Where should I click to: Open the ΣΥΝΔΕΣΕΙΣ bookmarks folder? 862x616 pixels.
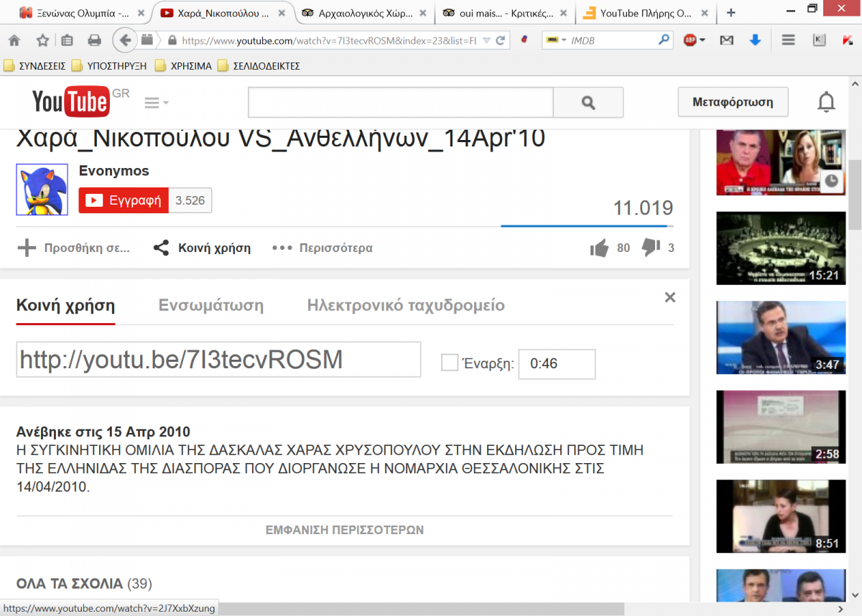[x=34, y=66]
